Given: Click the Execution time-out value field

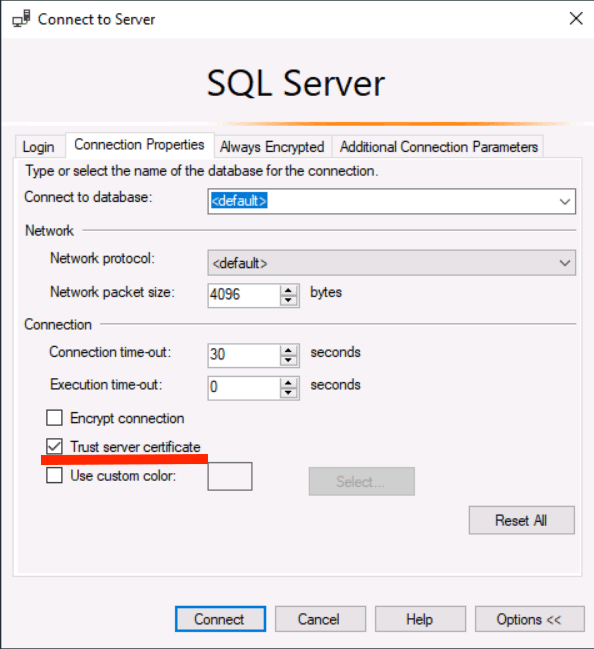Looking at the screenshot, I should click(244, 388).
